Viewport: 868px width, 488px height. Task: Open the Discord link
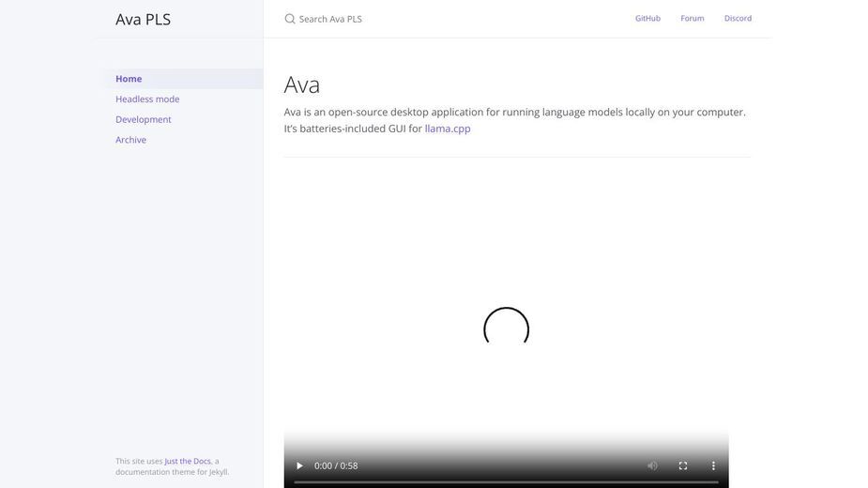coord(738,18)
